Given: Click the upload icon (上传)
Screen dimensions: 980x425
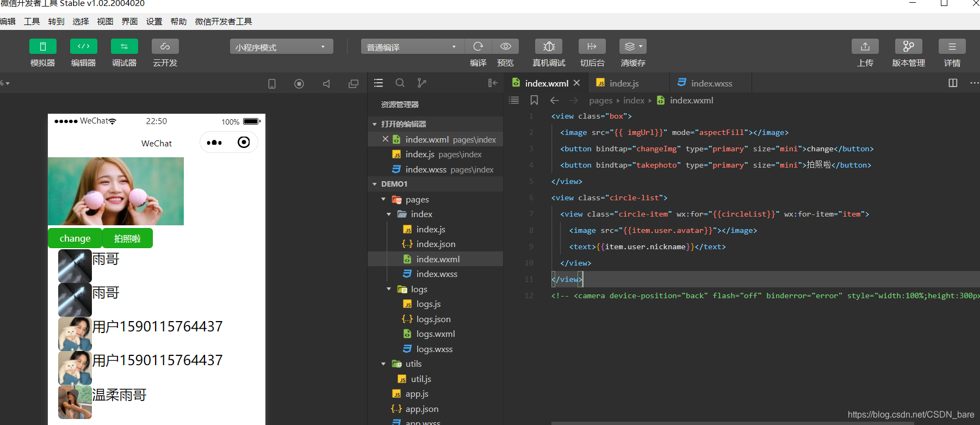Looking at the screenshot, I should [x=865, y=46].
